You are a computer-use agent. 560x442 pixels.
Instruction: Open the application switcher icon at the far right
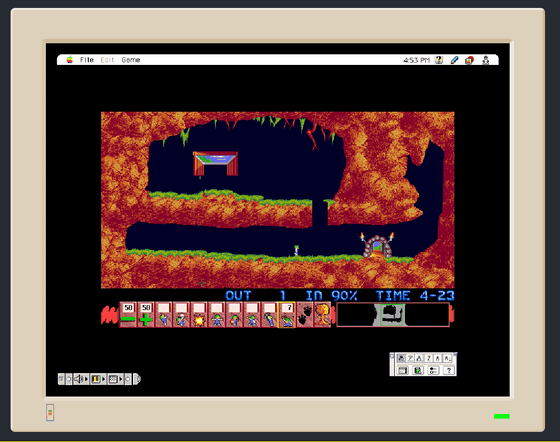click(485, 60)
